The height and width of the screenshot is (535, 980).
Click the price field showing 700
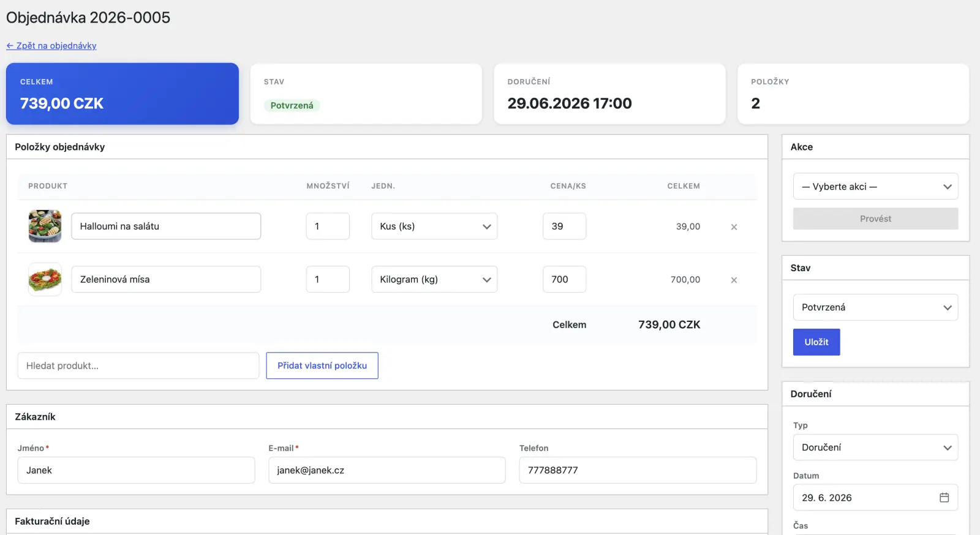pyautogui.click(x=564, y=279)
